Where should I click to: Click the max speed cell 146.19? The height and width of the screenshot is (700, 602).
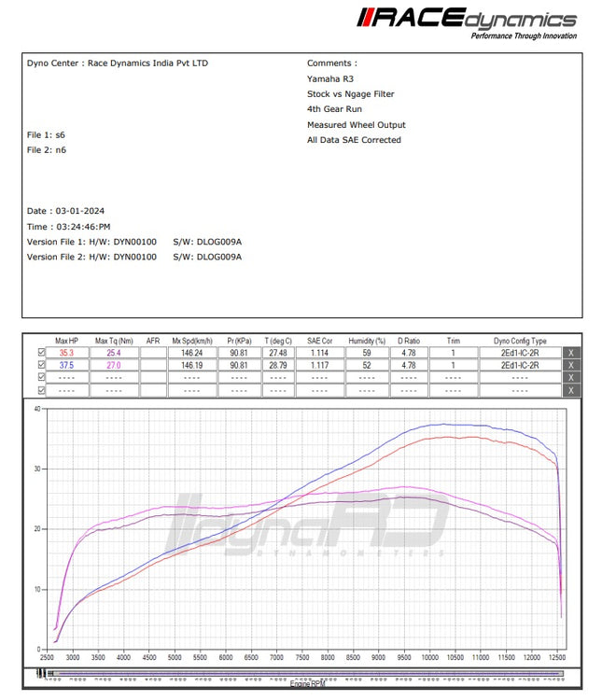tap(192, 365)
